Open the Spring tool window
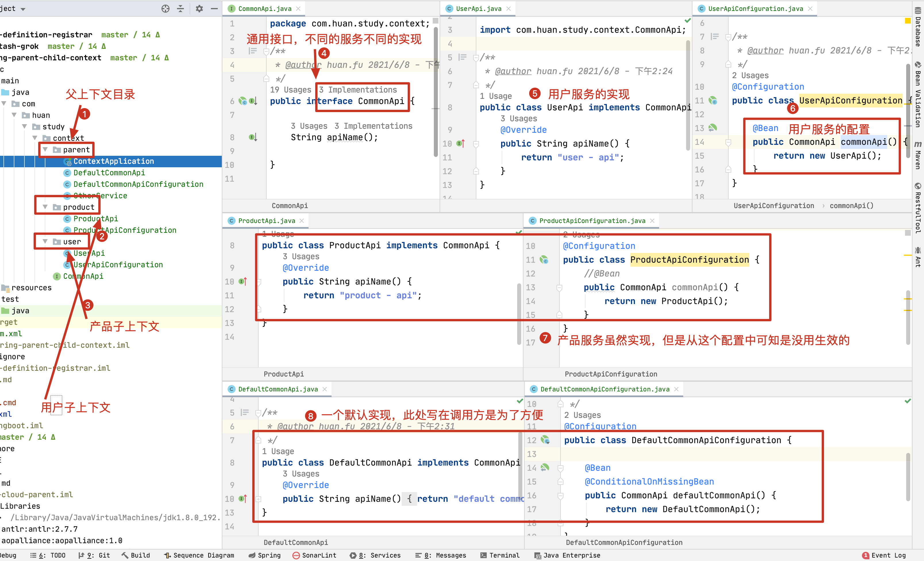The image size is (924, 561). click(264, 555)
